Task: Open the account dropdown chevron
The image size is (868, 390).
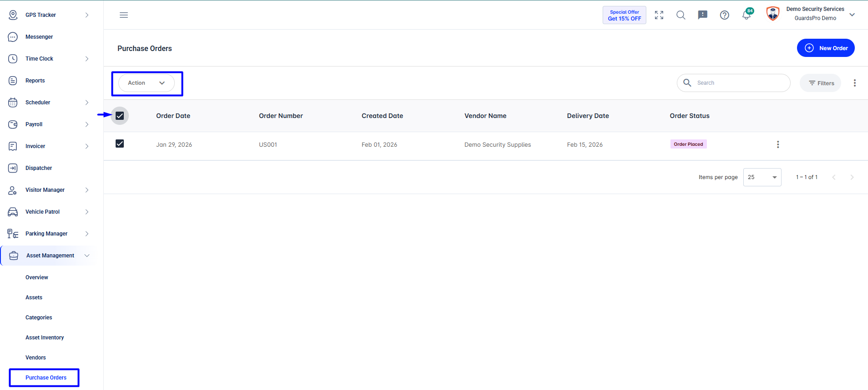Action: point(852,15)
